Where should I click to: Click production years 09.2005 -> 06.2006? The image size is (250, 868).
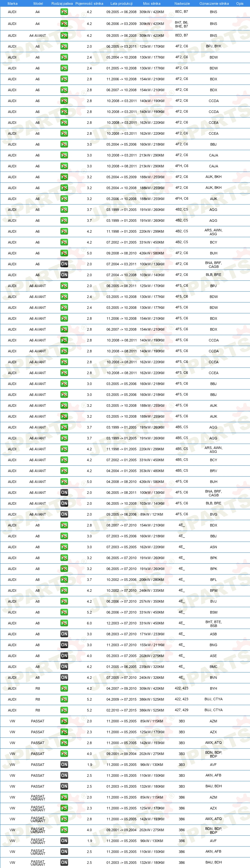121,515
